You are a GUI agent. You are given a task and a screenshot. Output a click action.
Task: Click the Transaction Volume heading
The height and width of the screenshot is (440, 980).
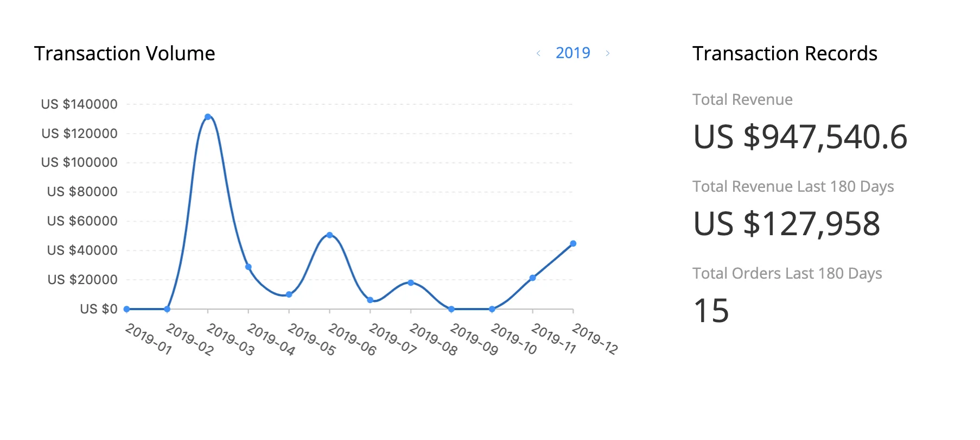125,54
